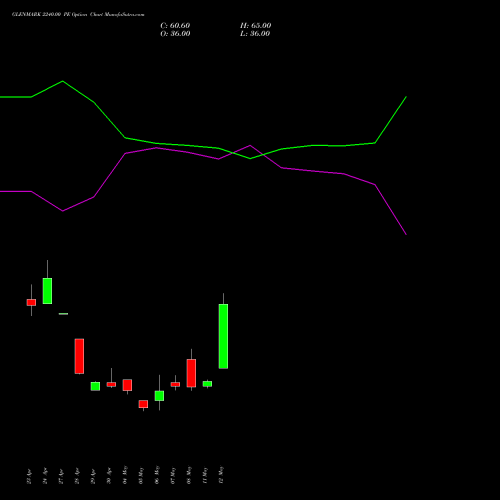
Task: Click the red 04 May candlestick
Action: pos(127,385)
